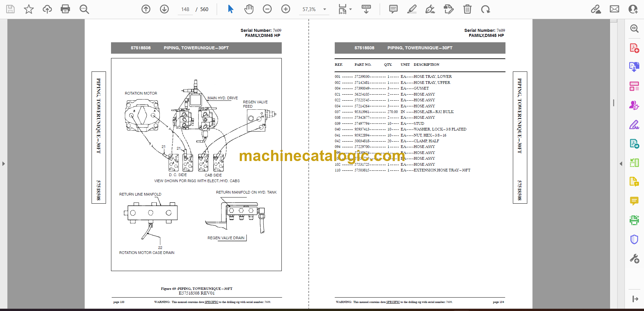The image size is (644, 311).
Task: Open the Export PDF tool
Action: coord(634,67)
